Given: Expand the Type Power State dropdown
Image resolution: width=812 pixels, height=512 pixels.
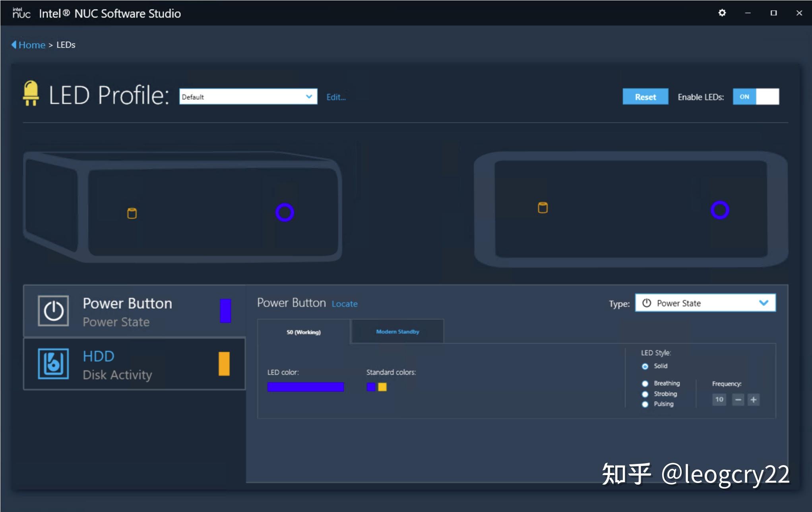Looking at the screenshot, I should click(705, 303).
